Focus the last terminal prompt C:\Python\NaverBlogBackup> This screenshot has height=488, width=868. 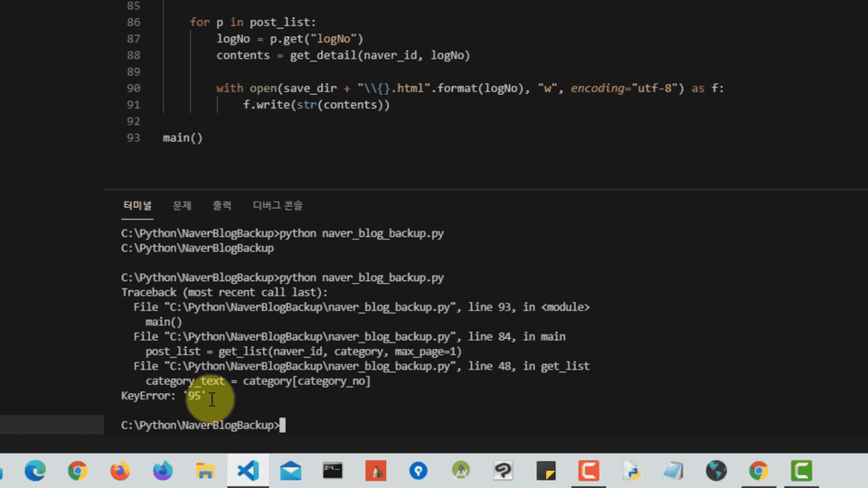201,425
